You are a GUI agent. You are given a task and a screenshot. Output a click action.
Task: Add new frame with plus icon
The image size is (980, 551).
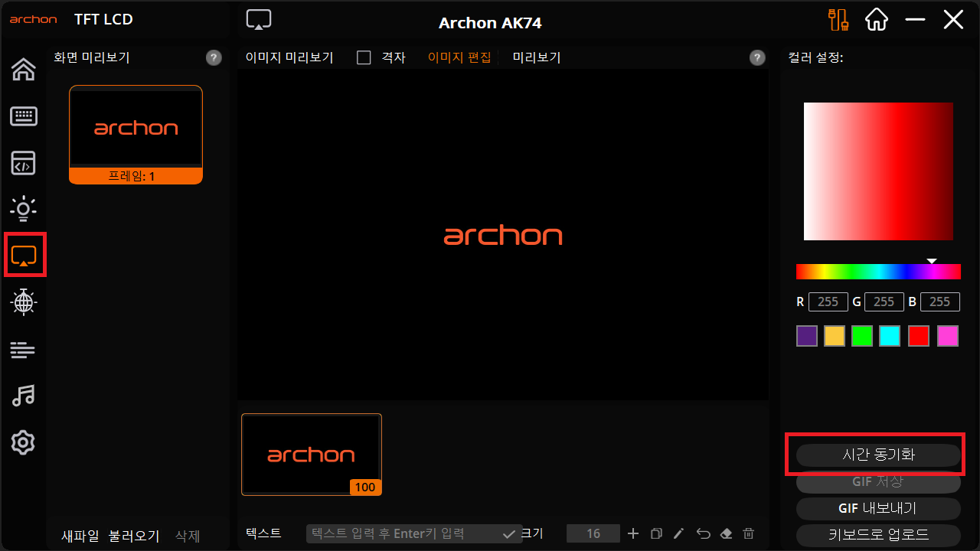[633, 533]
